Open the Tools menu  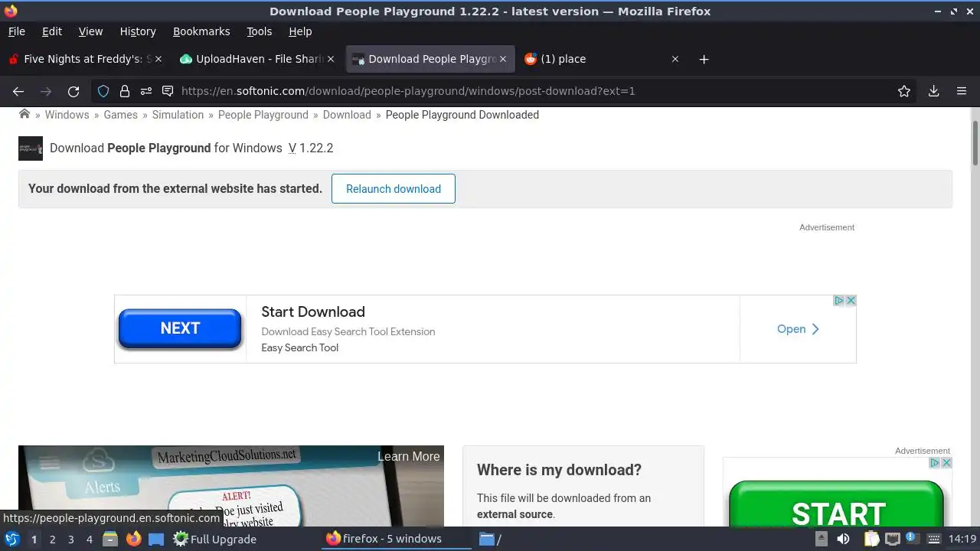(x=259, y=31)
